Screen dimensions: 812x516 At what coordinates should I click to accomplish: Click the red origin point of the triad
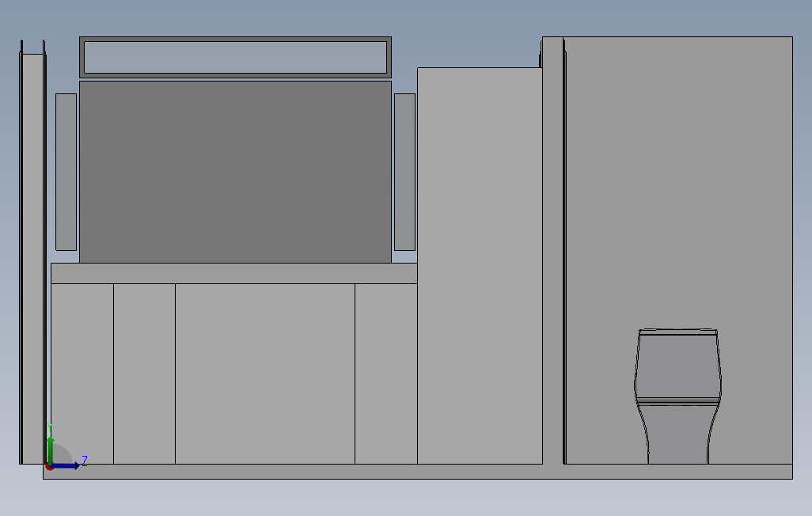click(x=49, y=467)
